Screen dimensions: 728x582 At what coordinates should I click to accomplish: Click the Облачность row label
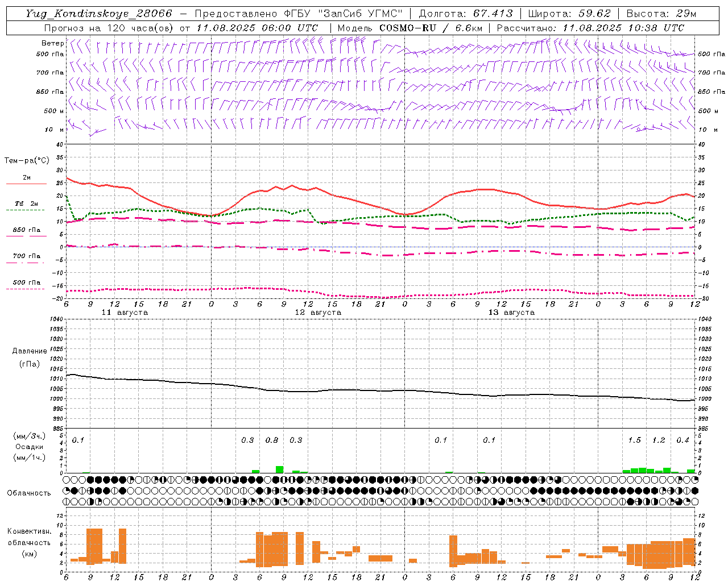[x=29, y=493]
